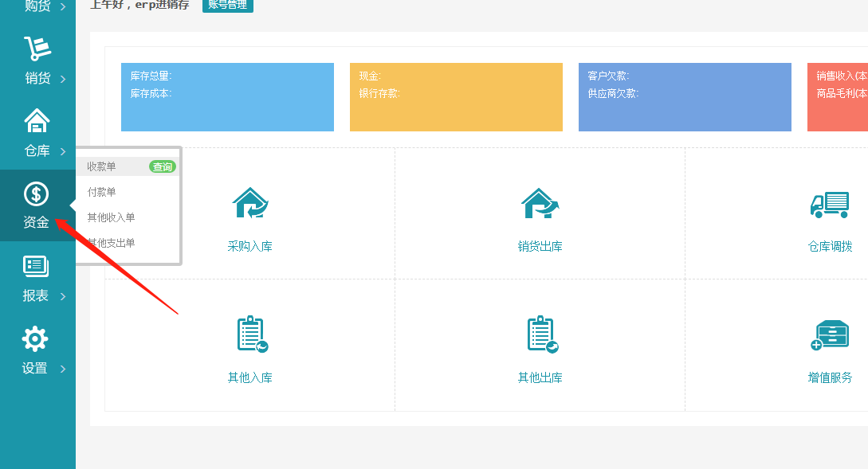The height and width of the screenshot is (469, 868).
Task: Select 收款单 from the flyout menu
Action: pos(102,166)
